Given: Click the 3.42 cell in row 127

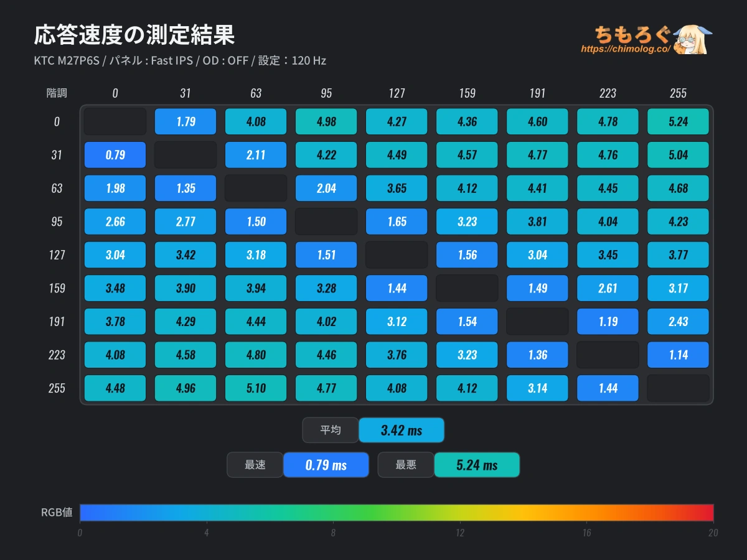Looking at the screenshot, I should (x=186, y=254).
